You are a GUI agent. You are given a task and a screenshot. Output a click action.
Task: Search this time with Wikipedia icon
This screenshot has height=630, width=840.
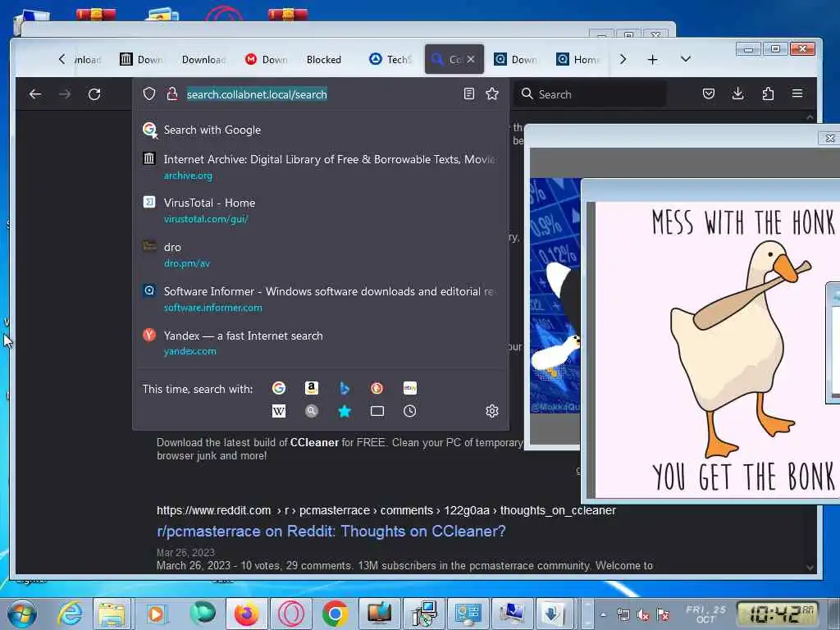click(x=279, y=411)
